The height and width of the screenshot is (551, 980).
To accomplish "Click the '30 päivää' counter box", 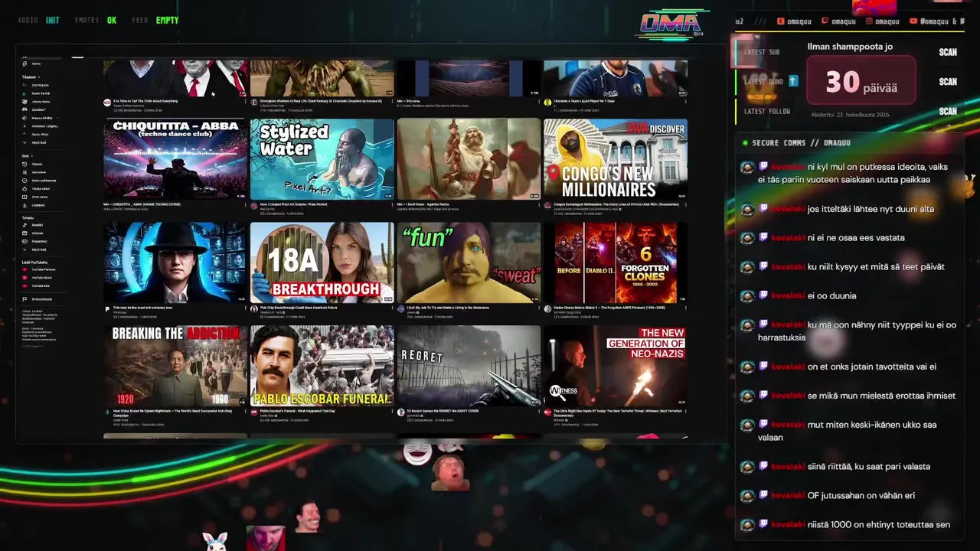I will pyautogui.click(x=861, y=80).
